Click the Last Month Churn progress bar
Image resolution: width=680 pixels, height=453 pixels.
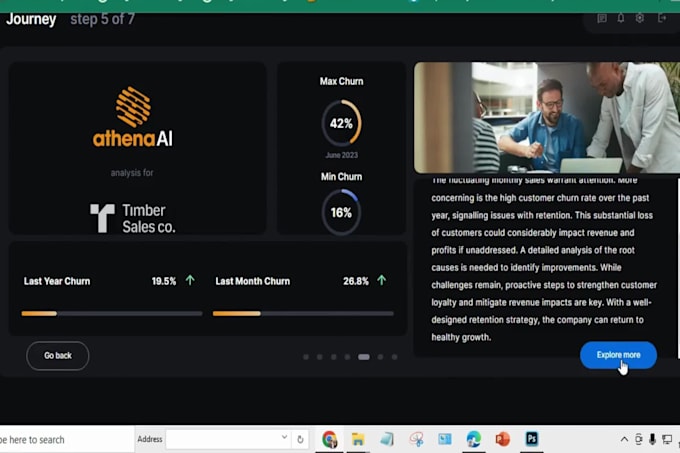click(303, 313)
